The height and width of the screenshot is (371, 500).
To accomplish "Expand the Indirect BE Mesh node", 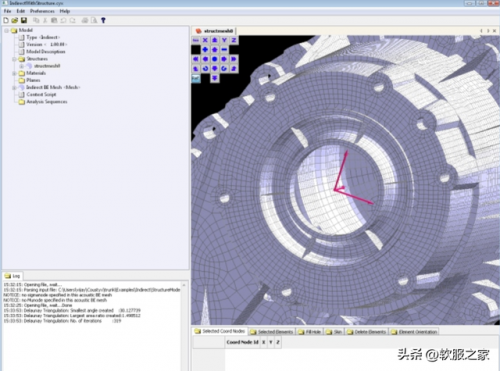I will 14,87.
